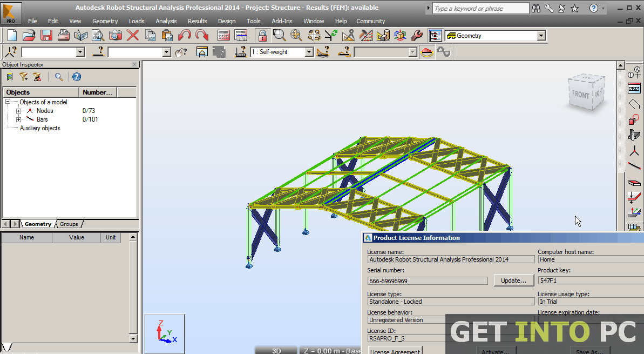644x354 pixels.
Task: Click the properties panel scroll-down arrow
Action: tap(133, 339)
